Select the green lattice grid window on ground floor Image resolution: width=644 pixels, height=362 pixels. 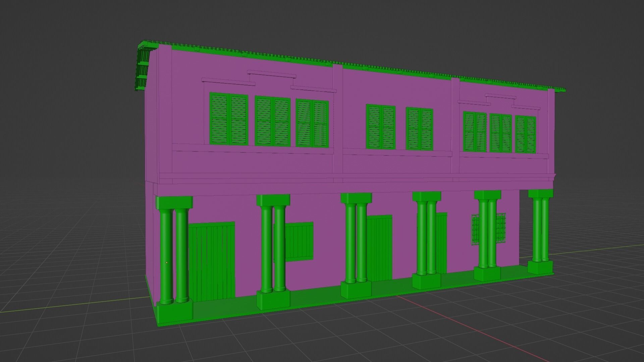488,229
